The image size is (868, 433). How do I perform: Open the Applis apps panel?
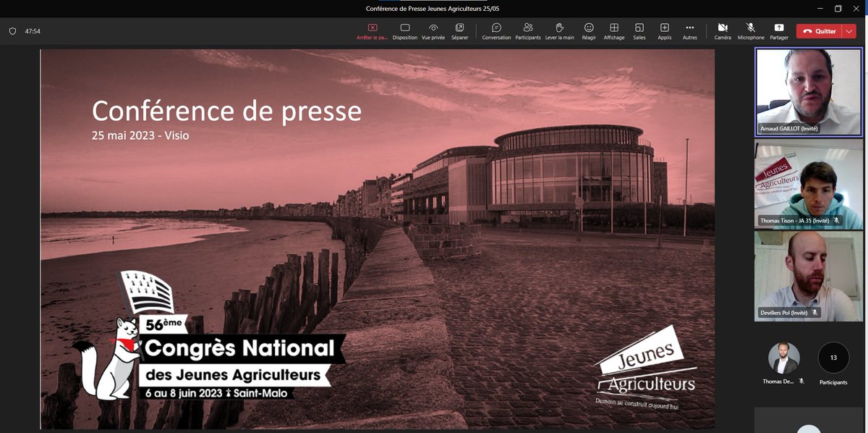[x=663, y=30]
